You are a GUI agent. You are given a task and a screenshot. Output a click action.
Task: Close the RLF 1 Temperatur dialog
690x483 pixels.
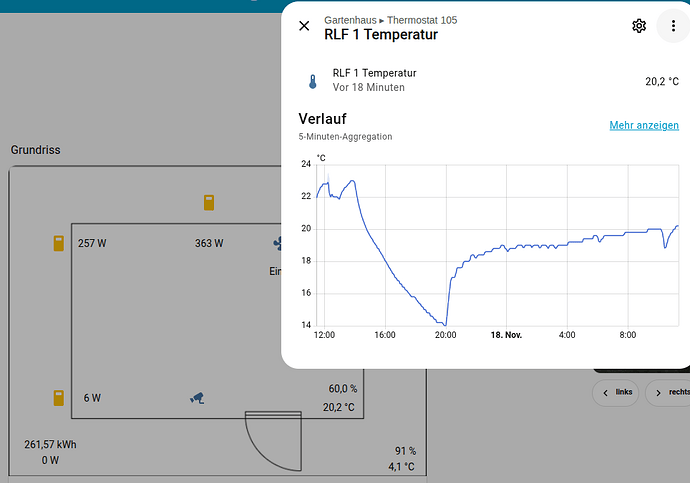coord(305,26)
